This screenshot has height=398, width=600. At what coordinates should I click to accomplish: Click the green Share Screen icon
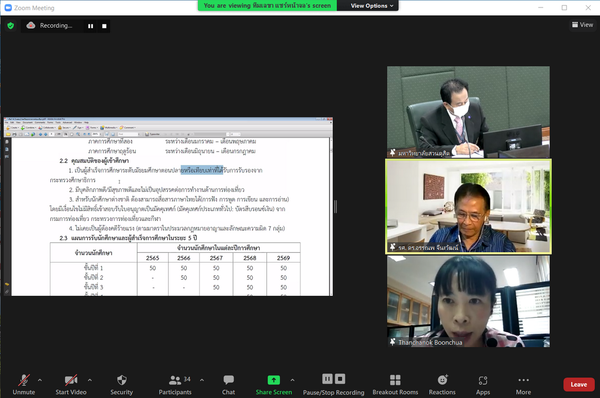tap(274, 380)
